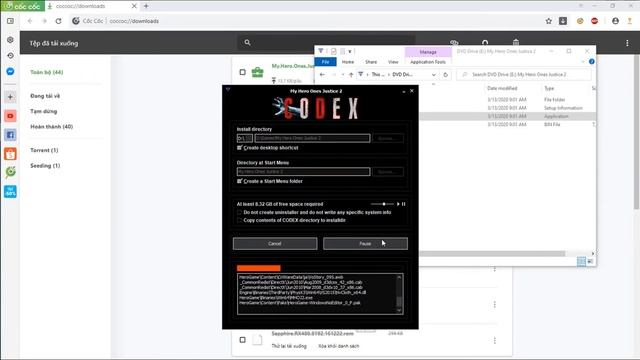Reload the Cốc Cốc downloads page
Viewport: 640px width, 360px height.
pyautogui.click(x=58, y=21)
